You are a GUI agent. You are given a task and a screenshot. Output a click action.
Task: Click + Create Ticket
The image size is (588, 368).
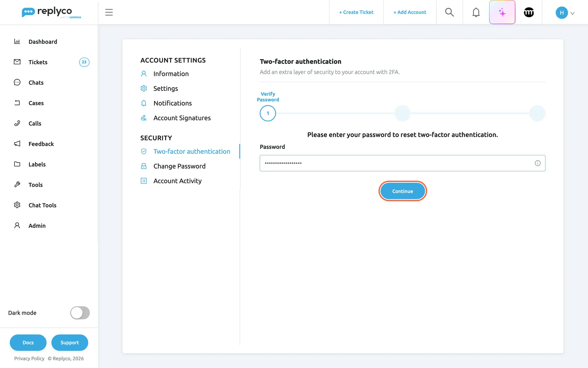point(356,12)
